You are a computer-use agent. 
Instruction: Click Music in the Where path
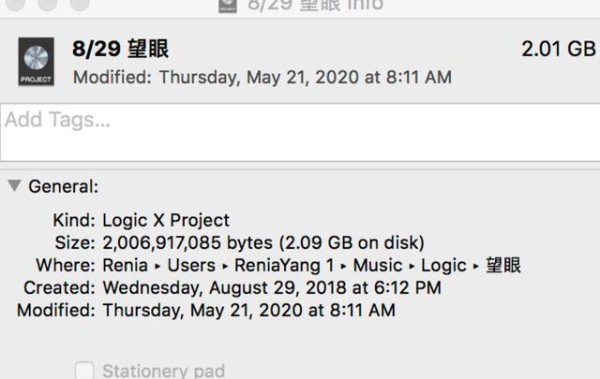[377, 265]
